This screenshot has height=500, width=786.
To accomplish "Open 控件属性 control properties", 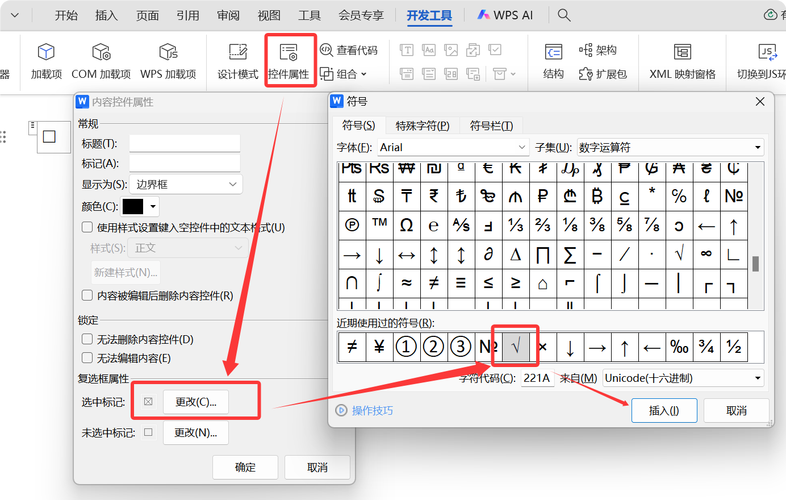I will pyautogui.click(x=289, y=61).
